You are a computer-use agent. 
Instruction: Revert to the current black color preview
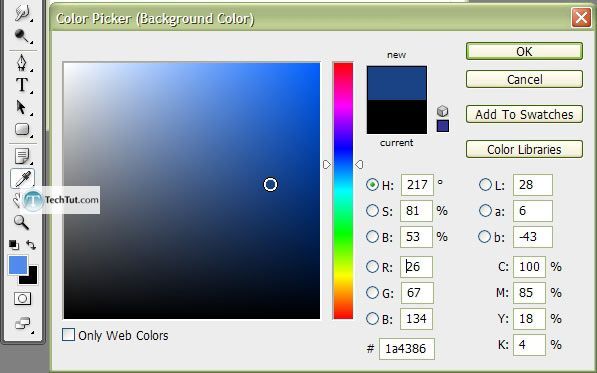point(396,117)
